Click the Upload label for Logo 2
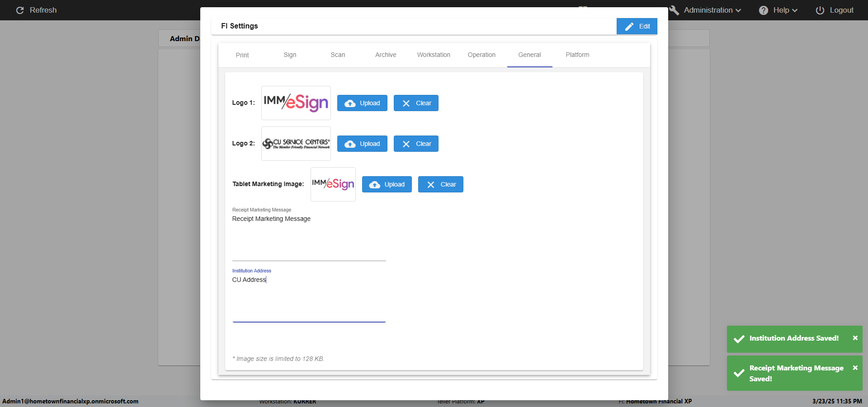The image size is (868, 407). (x=370, y=144)
